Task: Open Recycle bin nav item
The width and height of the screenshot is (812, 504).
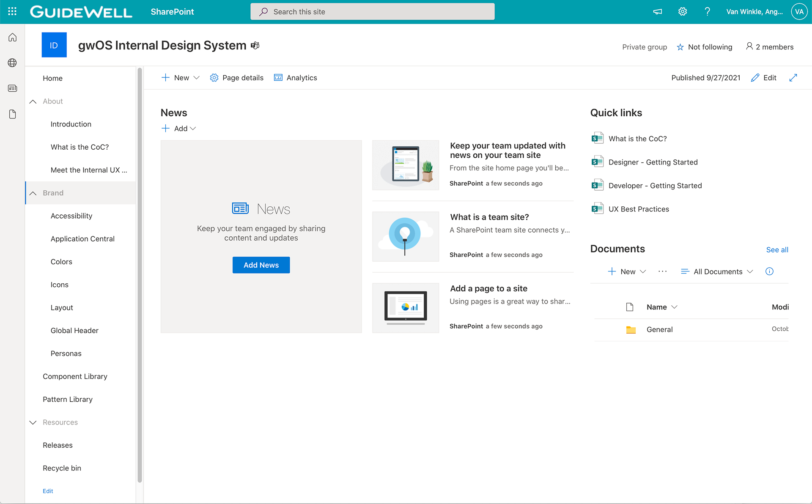Action: point(62,468)
